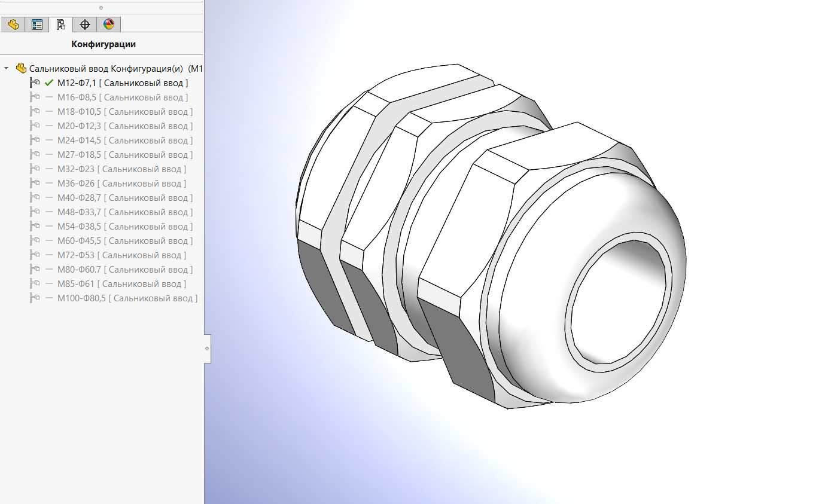Click the configuration icon of the M27-Ф18,5 row
The height and width of the screenshot is (504, 816).
pyautogui.click(x=35, y=155)
